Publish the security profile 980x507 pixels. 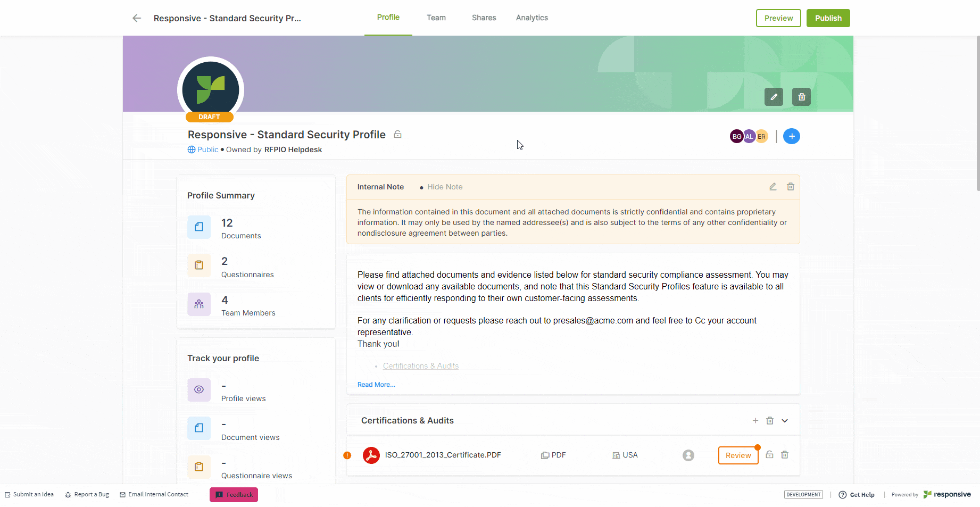click(828, 18)
